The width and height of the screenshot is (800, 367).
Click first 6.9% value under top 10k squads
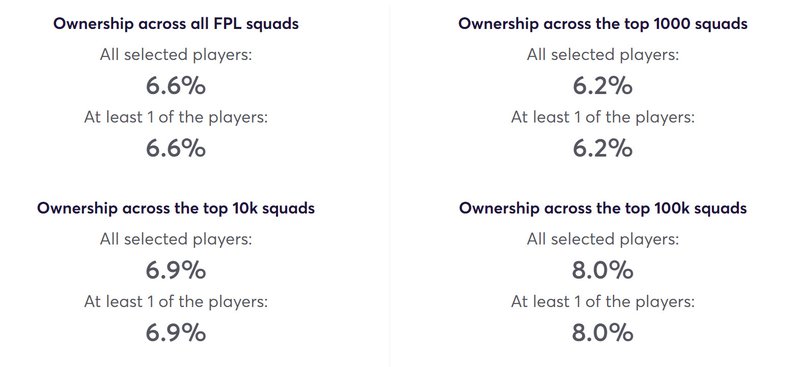176,271
